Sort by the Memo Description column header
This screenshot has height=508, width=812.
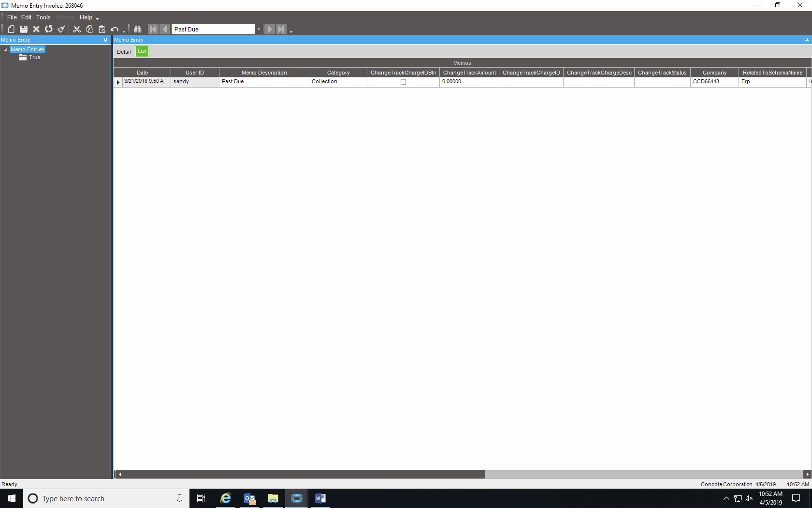264,73
